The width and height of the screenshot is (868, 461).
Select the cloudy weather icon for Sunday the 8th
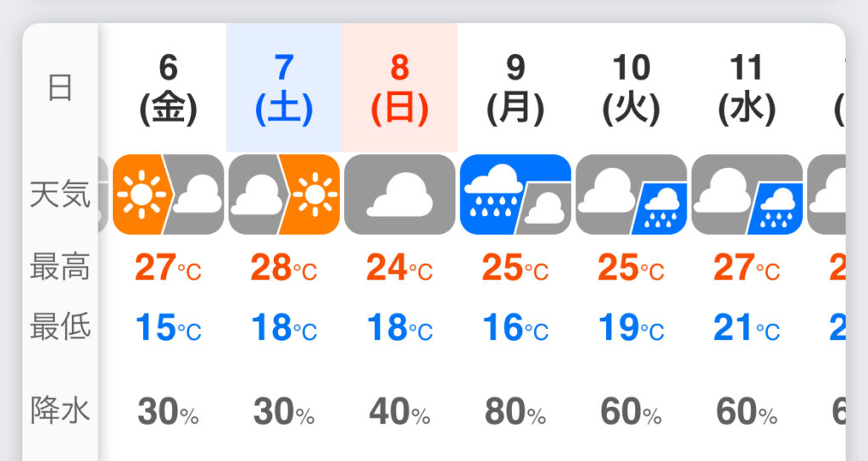point(400,194)
